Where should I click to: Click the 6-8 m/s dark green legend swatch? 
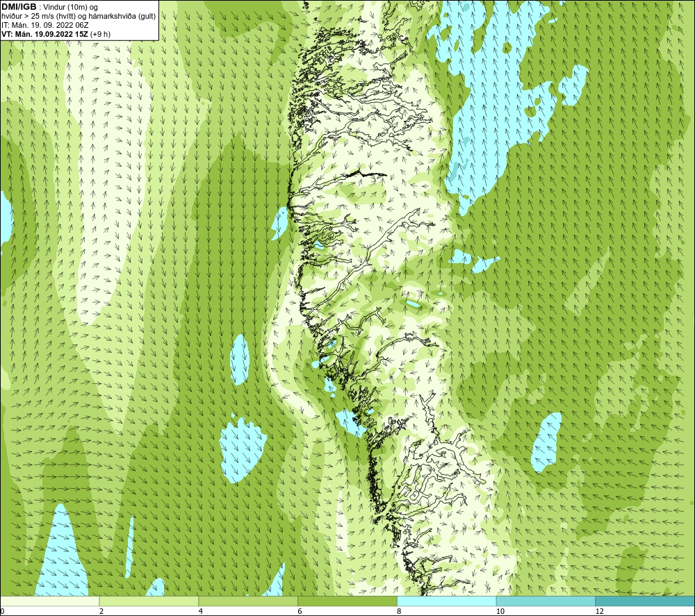pos(347,601)
